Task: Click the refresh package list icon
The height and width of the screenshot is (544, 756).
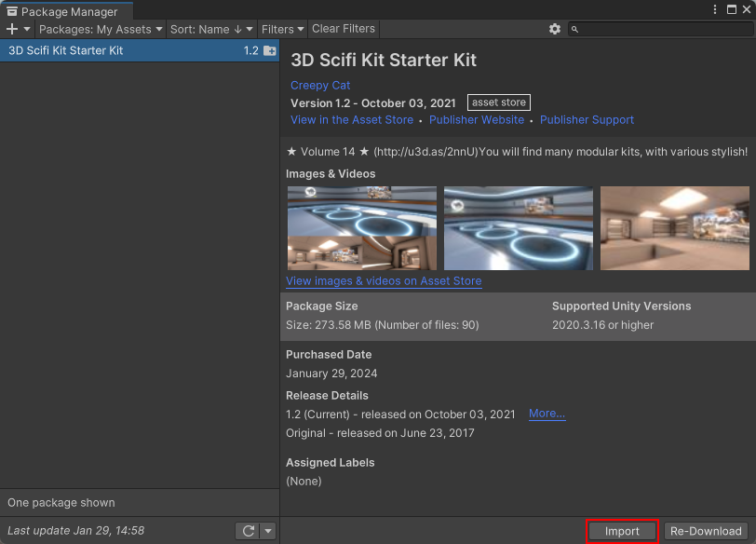Action: pos(248,531)
